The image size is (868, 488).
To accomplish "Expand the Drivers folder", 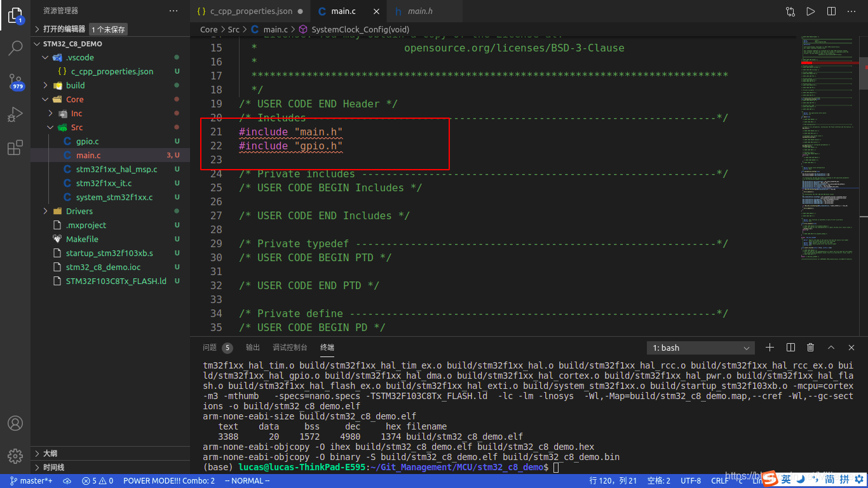I will pos(110,211).
